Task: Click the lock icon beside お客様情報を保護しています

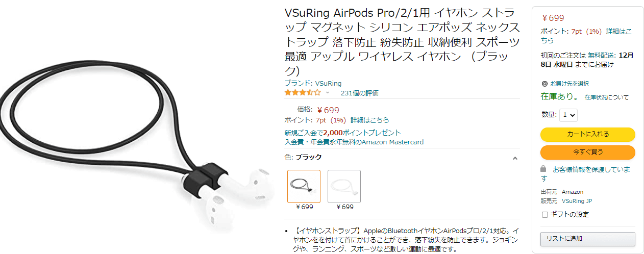Action: point(544,169)
